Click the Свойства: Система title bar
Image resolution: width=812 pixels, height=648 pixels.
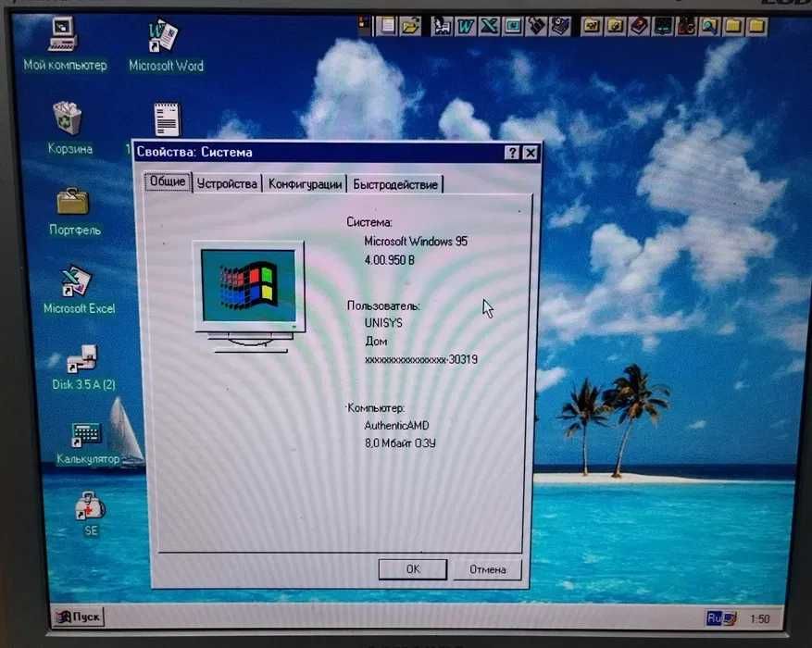pos(337,152)
